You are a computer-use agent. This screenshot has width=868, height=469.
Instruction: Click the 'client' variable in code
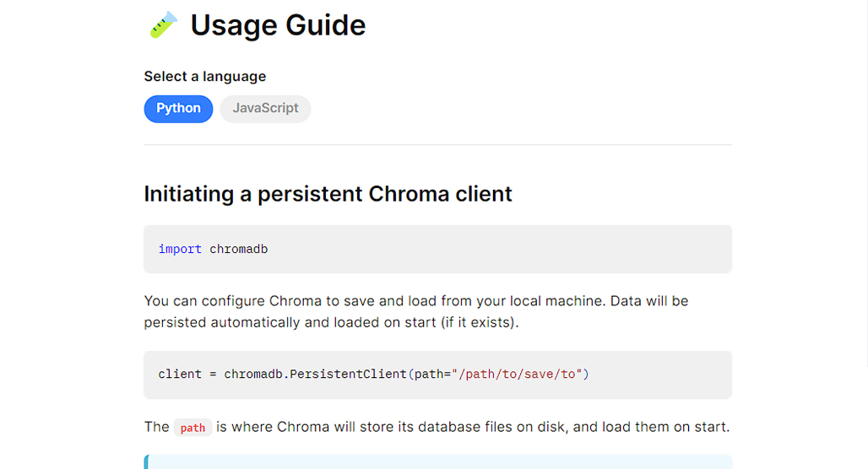tap(180, 375)
